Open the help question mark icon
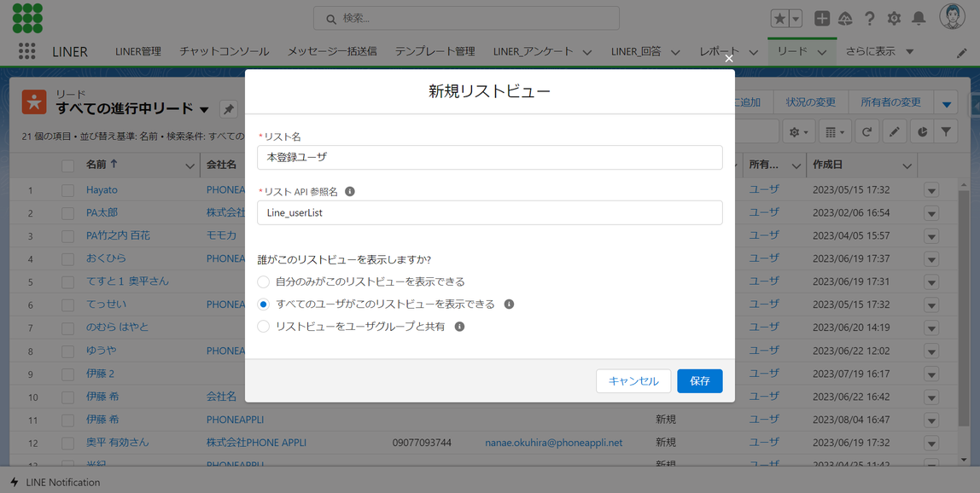The height and width of the screenshot is (493, 980). (869, 19)
